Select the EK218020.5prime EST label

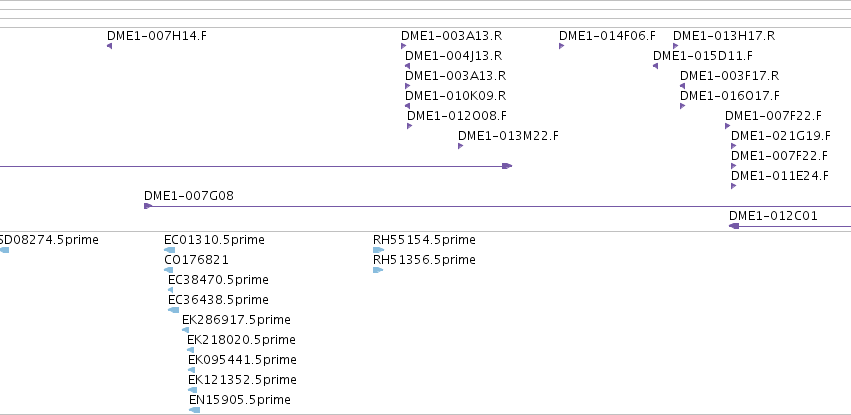point(242,341)
